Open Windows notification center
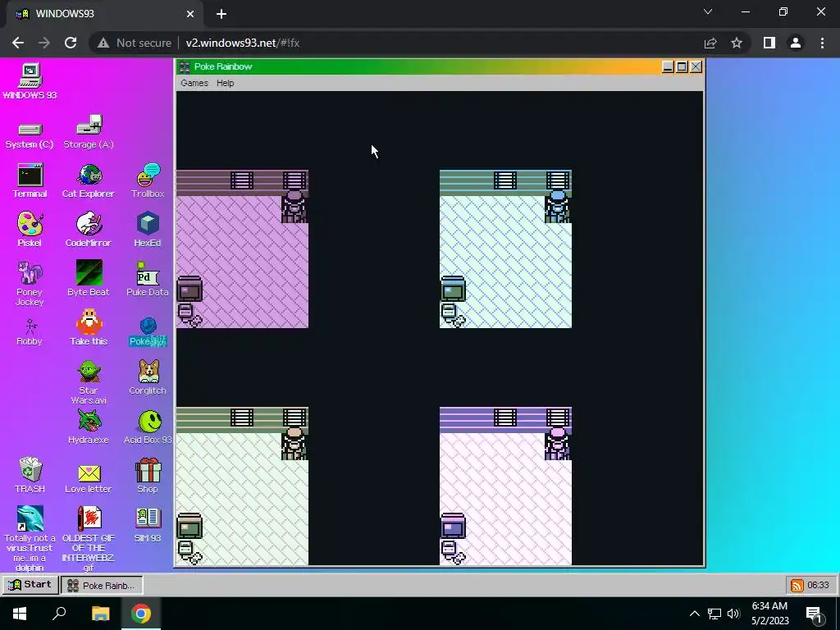This screenshot has height=630, width=840. click(815, 614)
